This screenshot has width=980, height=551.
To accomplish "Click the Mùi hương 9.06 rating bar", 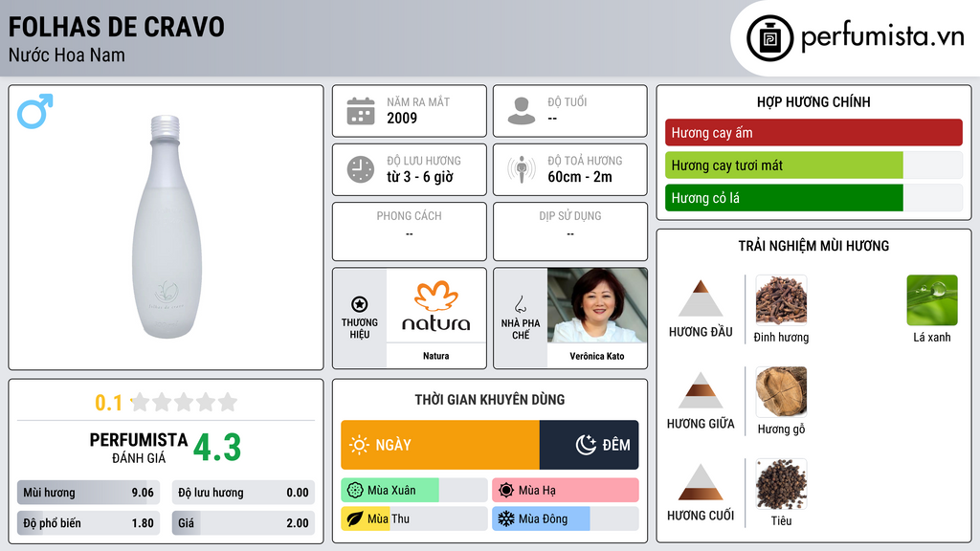I will pyautogui.click(x=88, y=493).
